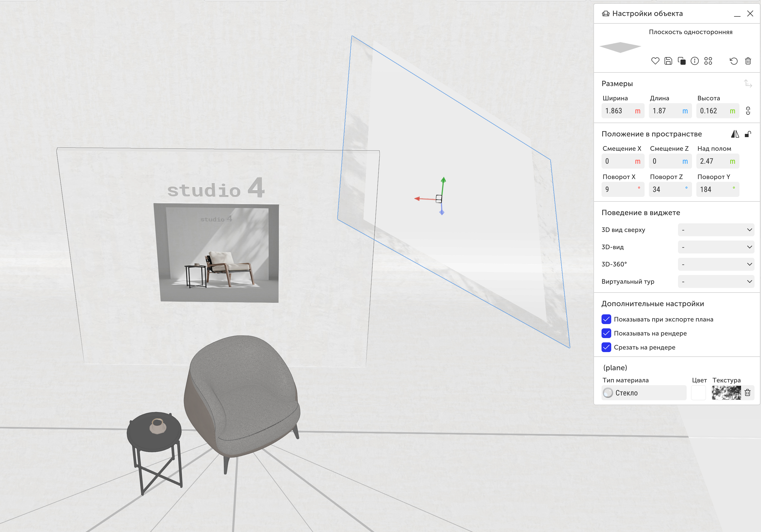The image size is (761, 532).
Task: Toggle proportion lock link icon for sizes
Action: coord(748,111)
